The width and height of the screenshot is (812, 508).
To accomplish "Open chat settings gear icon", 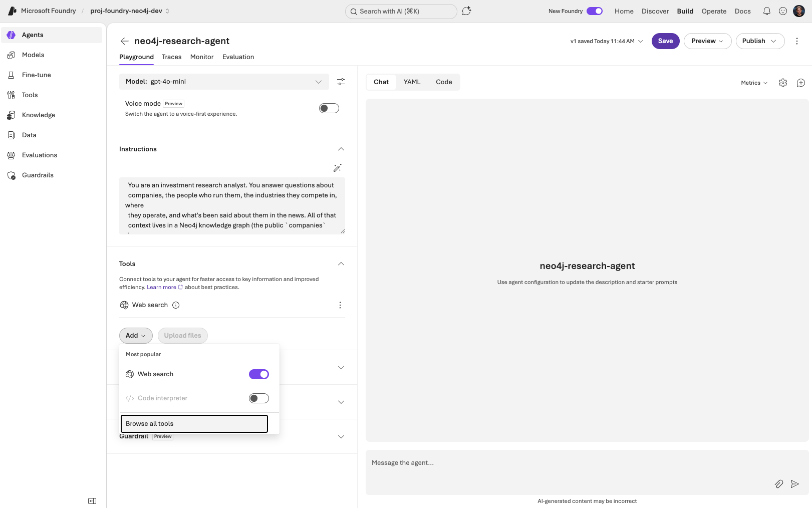I will 783,83.
